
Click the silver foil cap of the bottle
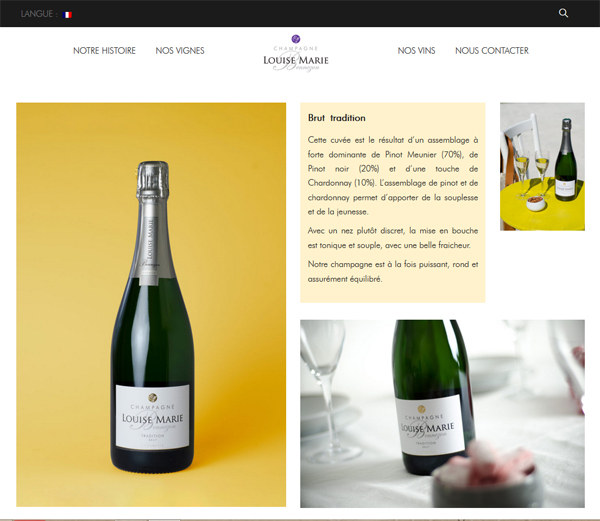[153, 180]
